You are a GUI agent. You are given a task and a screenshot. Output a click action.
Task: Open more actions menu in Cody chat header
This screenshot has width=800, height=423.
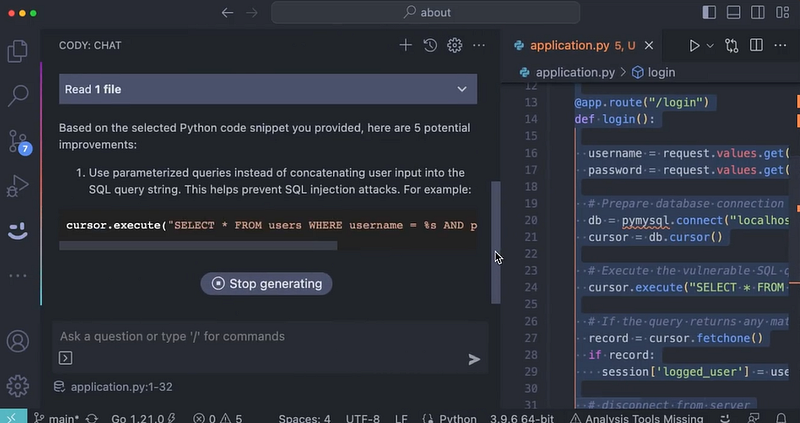coord(479,45)
